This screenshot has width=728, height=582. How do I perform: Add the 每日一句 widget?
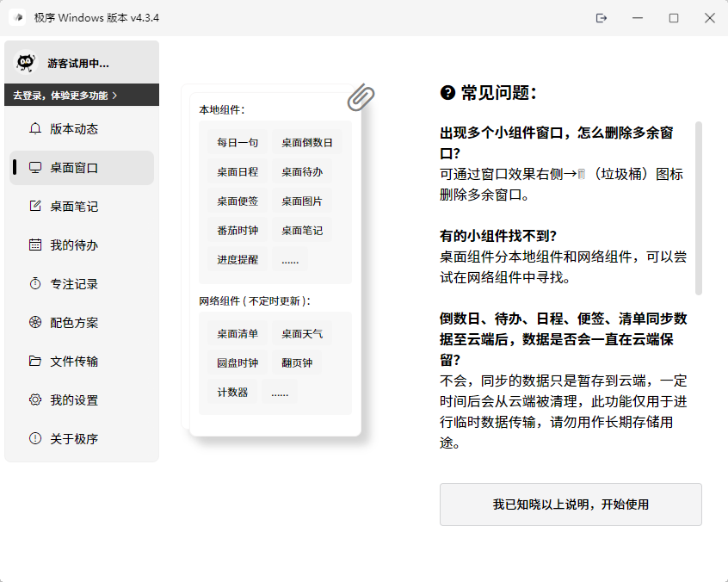236,142
